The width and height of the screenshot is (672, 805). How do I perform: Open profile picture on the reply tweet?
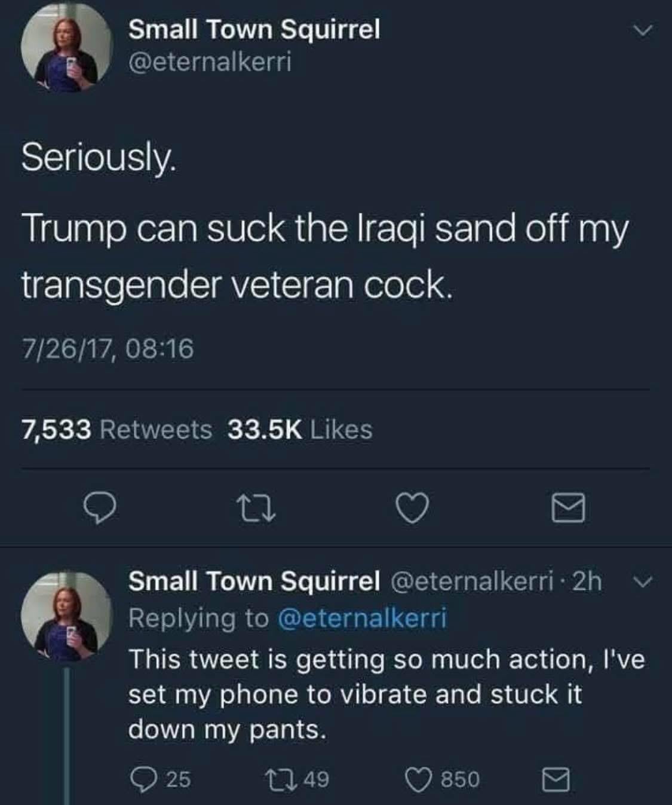(x=67, y=616)
